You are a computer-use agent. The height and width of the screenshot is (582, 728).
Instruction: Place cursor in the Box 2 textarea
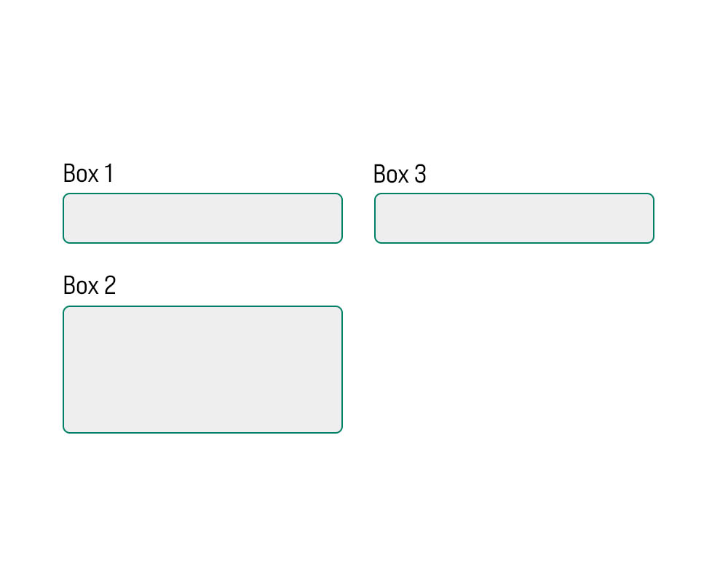click(202, 370)
